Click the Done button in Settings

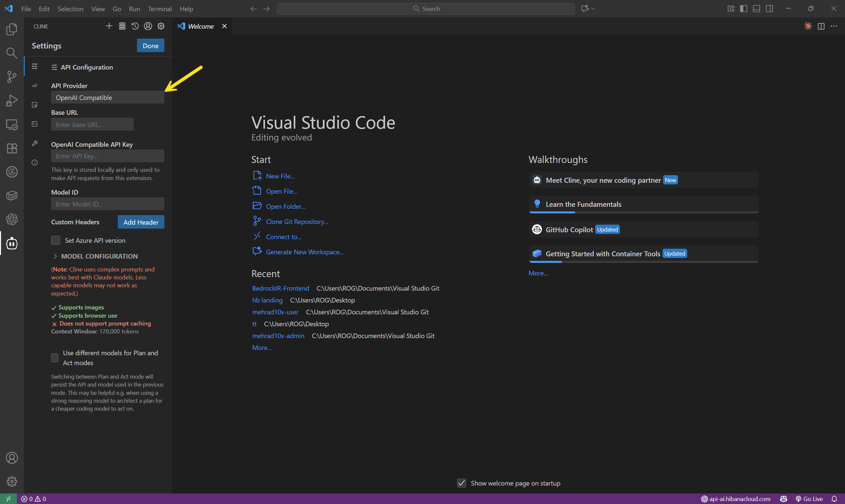(x=151, y=46)
